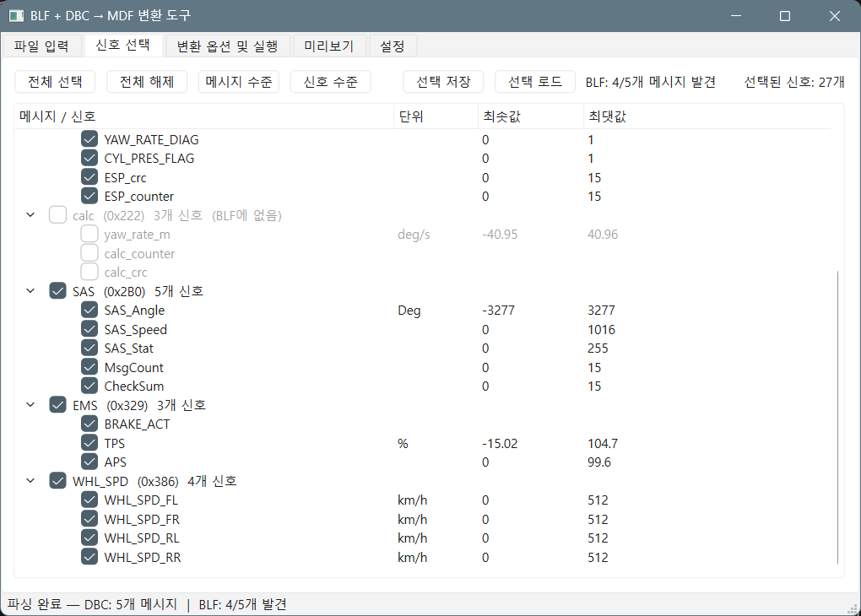The width and height of the screenshot is (861, 616).
Task: Click the BLF: 4/5개 메시지 발견 label
Action: (651, 82)
